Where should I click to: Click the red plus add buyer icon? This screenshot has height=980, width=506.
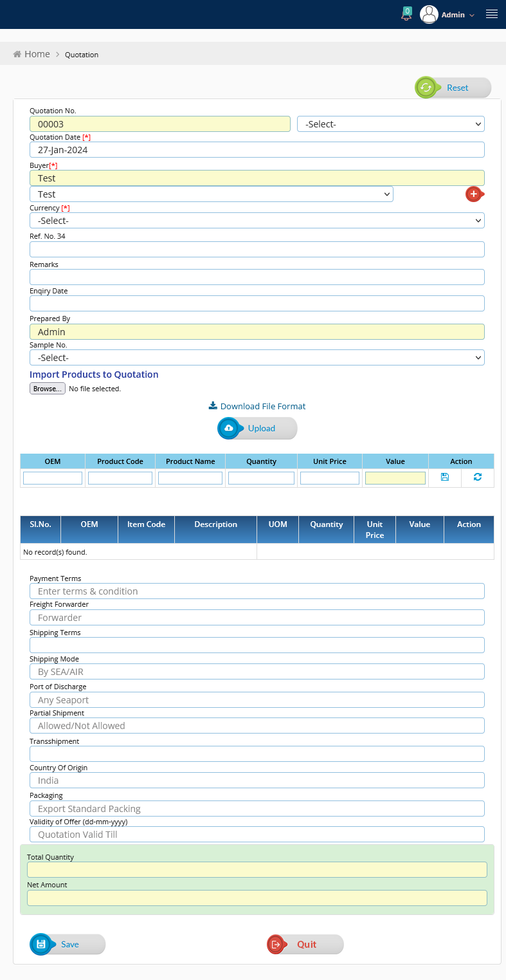coord(474,194)
